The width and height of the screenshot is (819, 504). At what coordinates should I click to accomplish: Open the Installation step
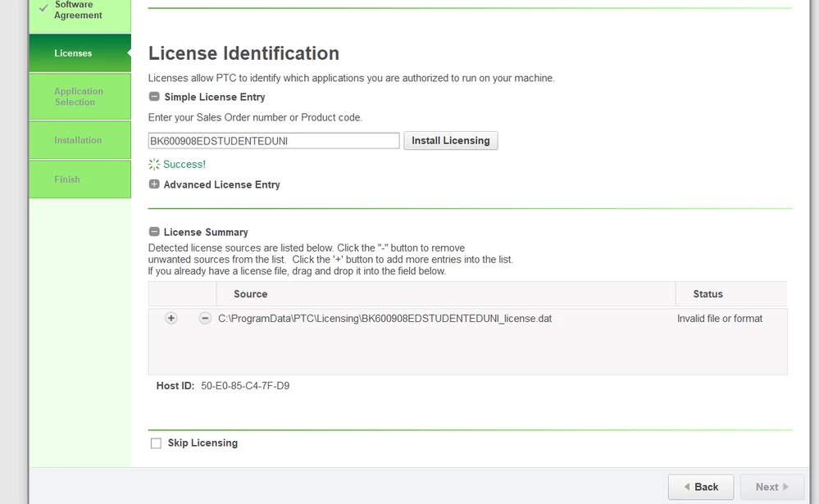80,140
